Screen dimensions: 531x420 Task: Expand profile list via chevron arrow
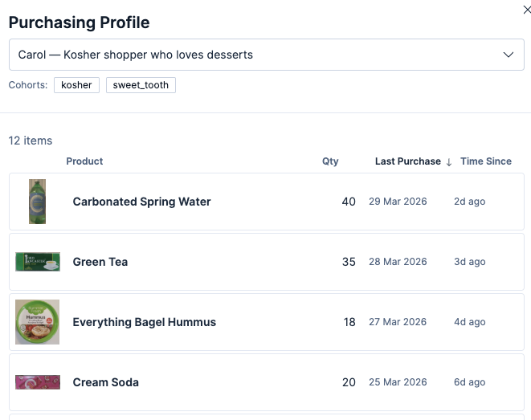click(509, 55)
